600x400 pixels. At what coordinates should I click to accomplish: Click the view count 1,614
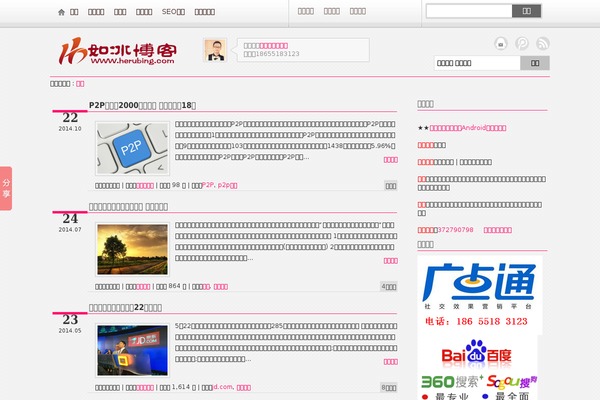181,387
